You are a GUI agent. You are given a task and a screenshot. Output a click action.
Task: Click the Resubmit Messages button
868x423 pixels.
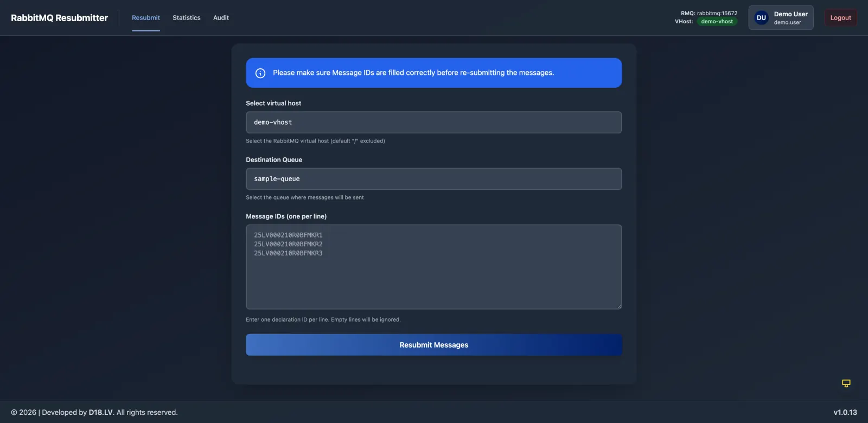click(433, 345)
